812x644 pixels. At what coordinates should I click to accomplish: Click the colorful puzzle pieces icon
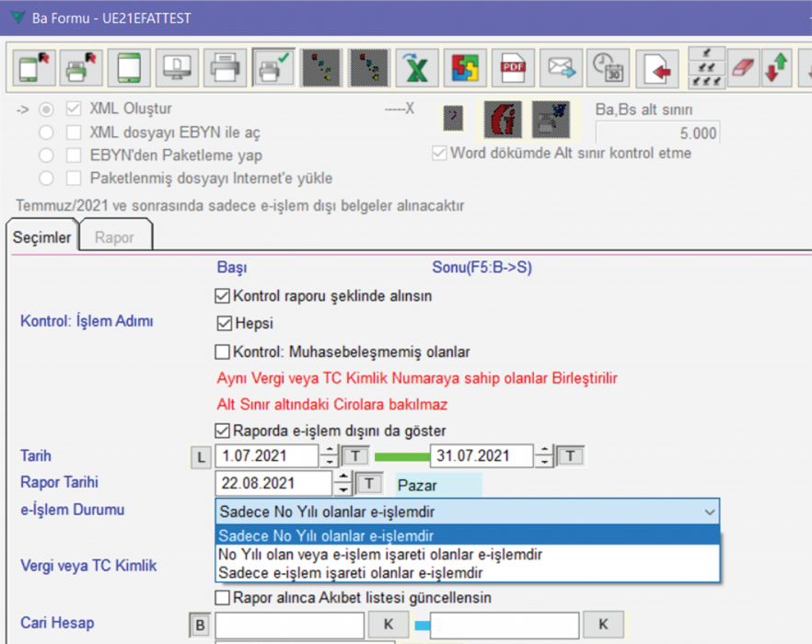point(464,68)
